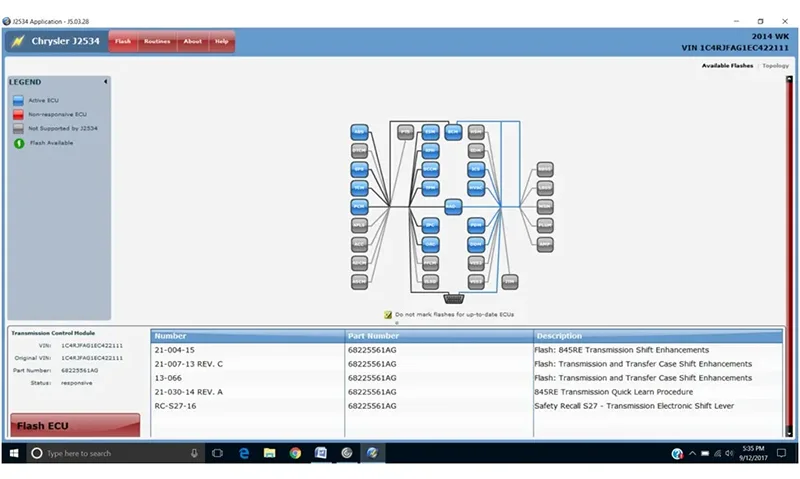This screenshot has height=479, width=800.
Task: Select flash row 13-066
Action: 466,378
